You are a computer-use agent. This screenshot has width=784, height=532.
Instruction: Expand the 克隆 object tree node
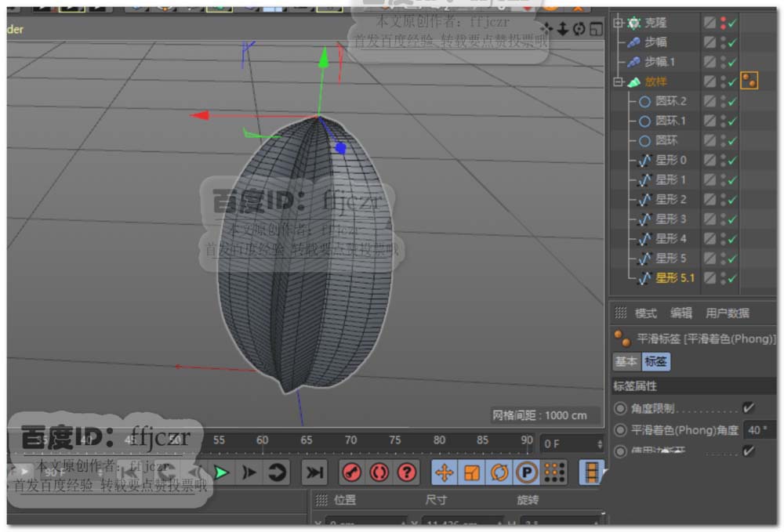click(x=618, y=23)
